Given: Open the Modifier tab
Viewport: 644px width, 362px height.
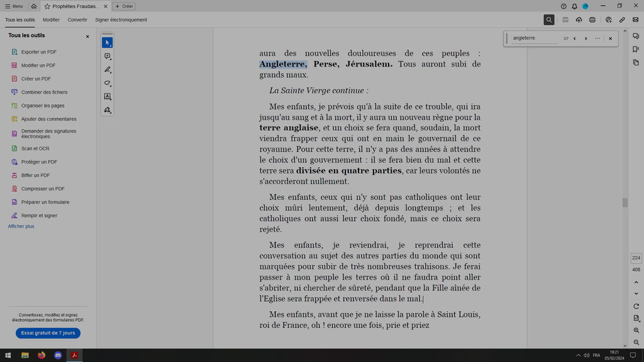Looking at the screenshot, I should click(x=51, y=19).
